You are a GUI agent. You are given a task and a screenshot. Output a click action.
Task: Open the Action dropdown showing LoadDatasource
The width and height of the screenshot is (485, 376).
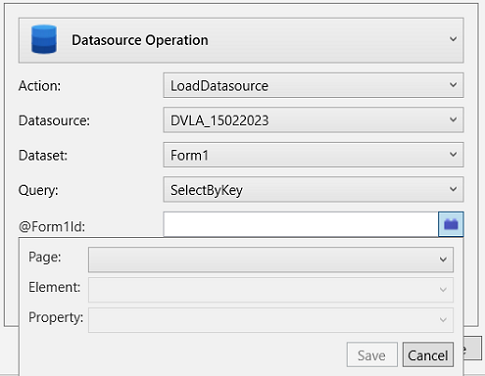click(x=313, y=85)
